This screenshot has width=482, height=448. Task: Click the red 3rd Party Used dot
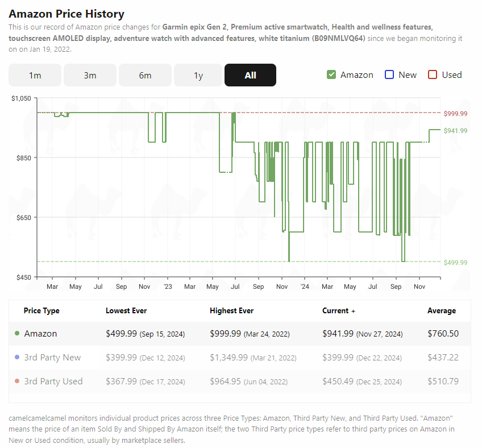click(x=17, y=381)
